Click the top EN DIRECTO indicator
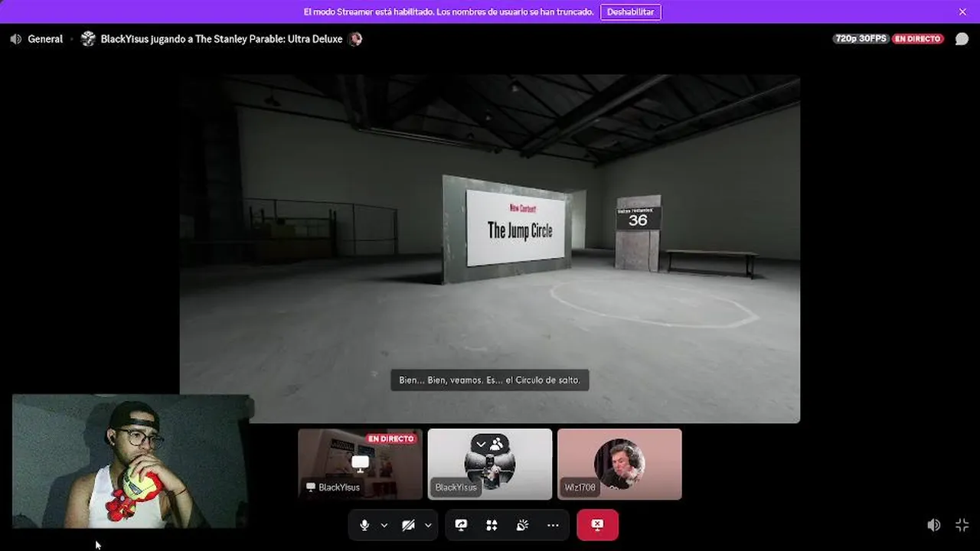980x551 pixels. click(x=918, y=38)
